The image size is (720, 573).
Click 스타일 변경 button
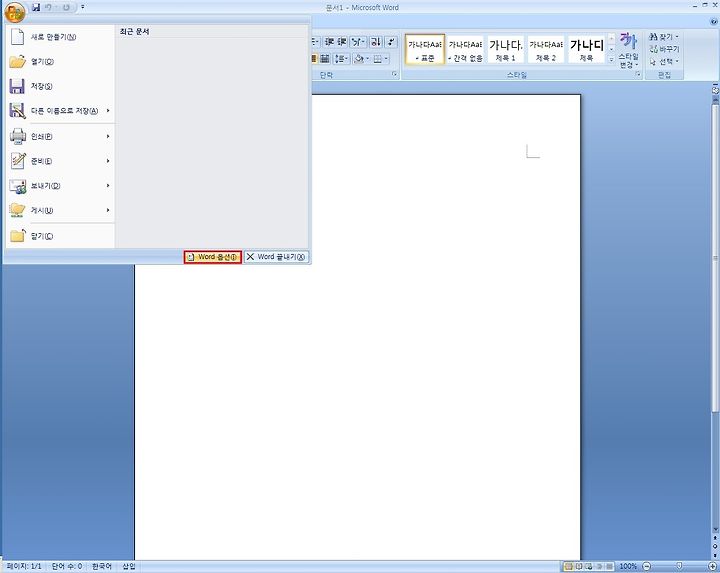click(x=629, y=51)
